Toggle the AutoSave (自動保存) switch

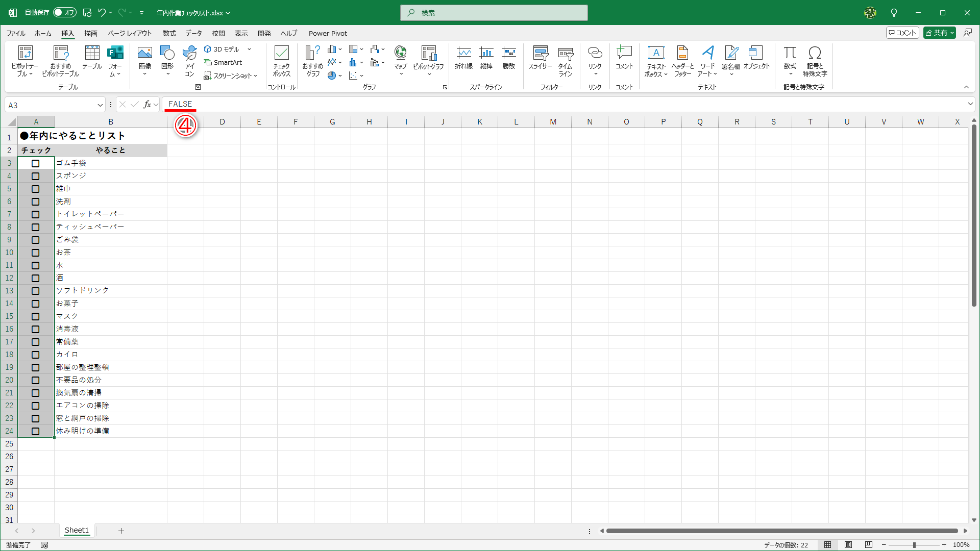(65, 12)
